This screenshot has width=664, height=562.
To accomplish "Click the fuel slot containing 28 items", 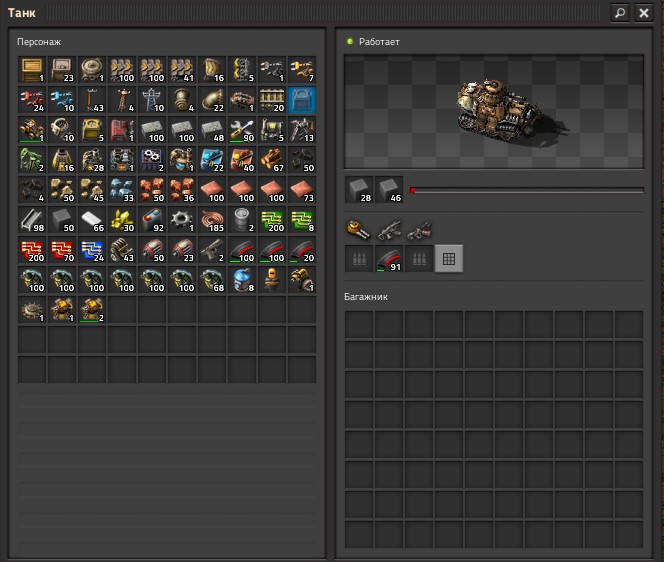I will (x=359, y=190).
